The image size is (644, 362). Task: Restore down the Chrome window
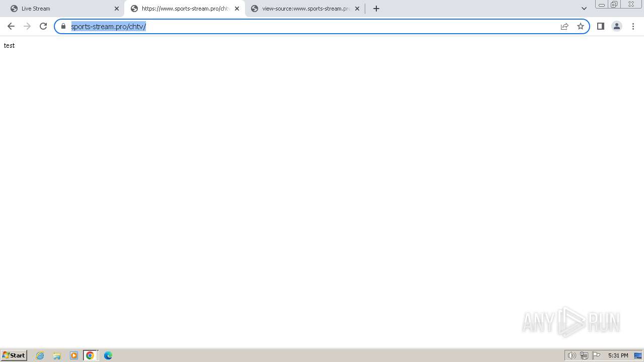click(614, 5)
